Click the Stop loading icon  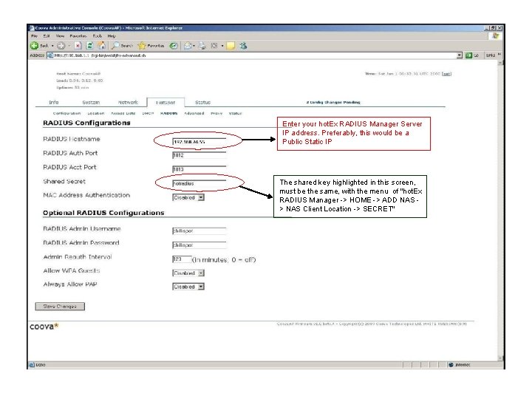click(x=78, y=46)
